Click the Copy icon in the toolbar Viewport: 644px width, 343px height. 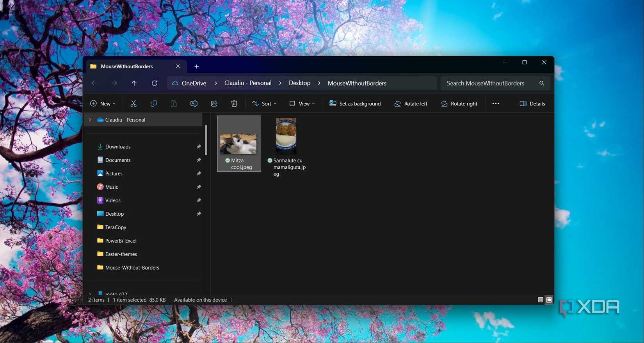(154, 104)
